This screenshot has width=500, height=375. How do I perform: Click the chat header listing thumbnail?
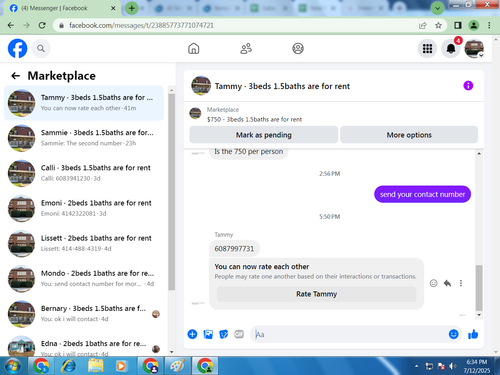pyautogui.click(x=201, y=86)
